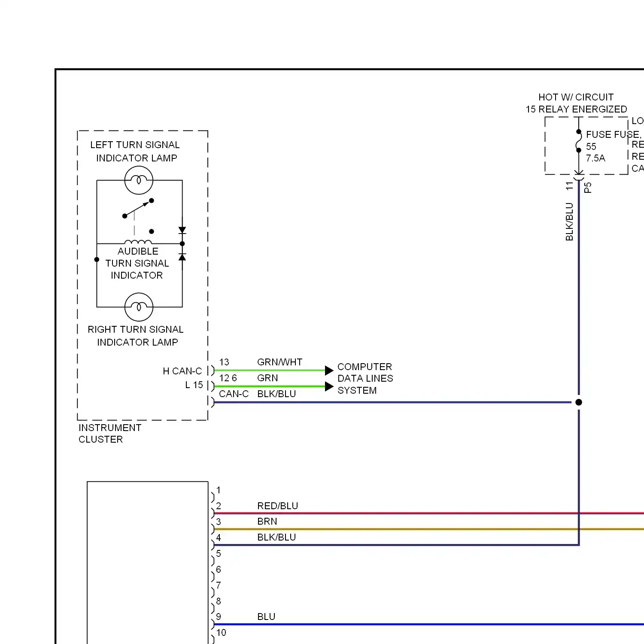
Task: Click connector pin number 6 on lower connector
Action: click(x=219, y=569)
